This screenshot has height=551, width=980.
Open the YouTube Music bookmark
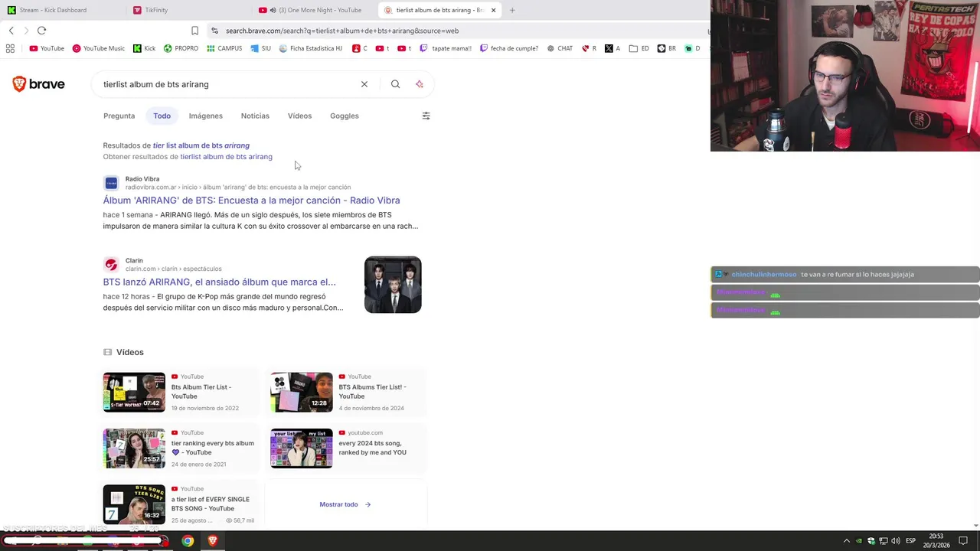(x=98, y=48)
